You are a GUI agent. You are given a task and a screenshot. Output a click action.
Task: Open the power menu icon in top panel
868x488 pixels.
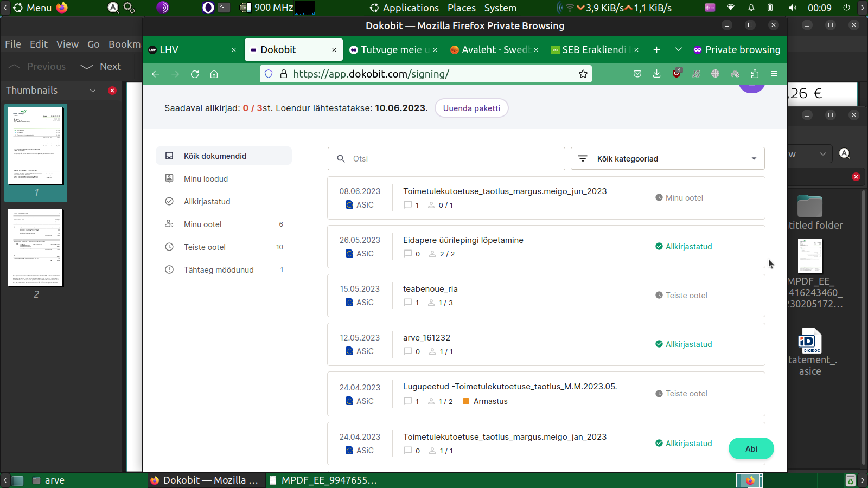coord(846,8)
